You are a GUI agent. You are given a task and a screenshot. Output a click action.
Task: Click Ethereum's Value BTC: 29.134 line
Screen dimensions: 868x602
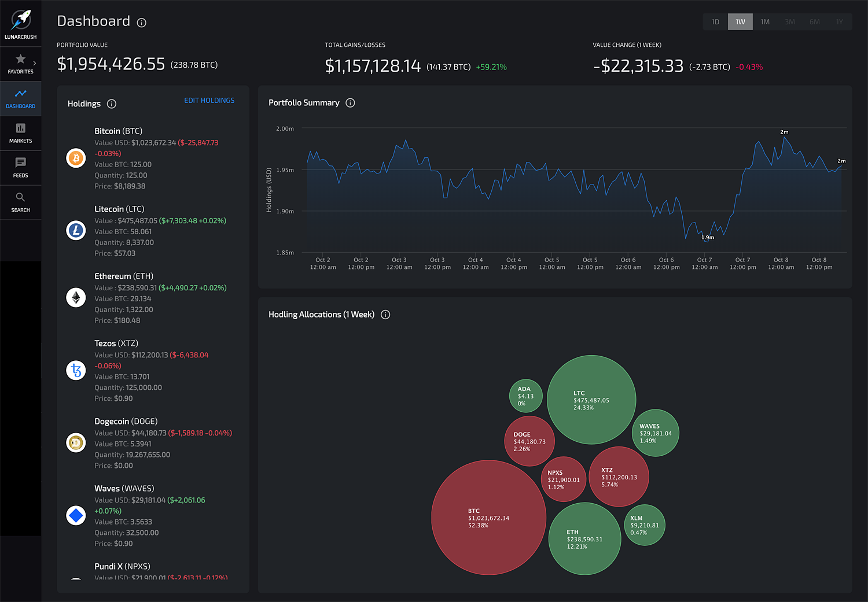click(x=123, y=298)
